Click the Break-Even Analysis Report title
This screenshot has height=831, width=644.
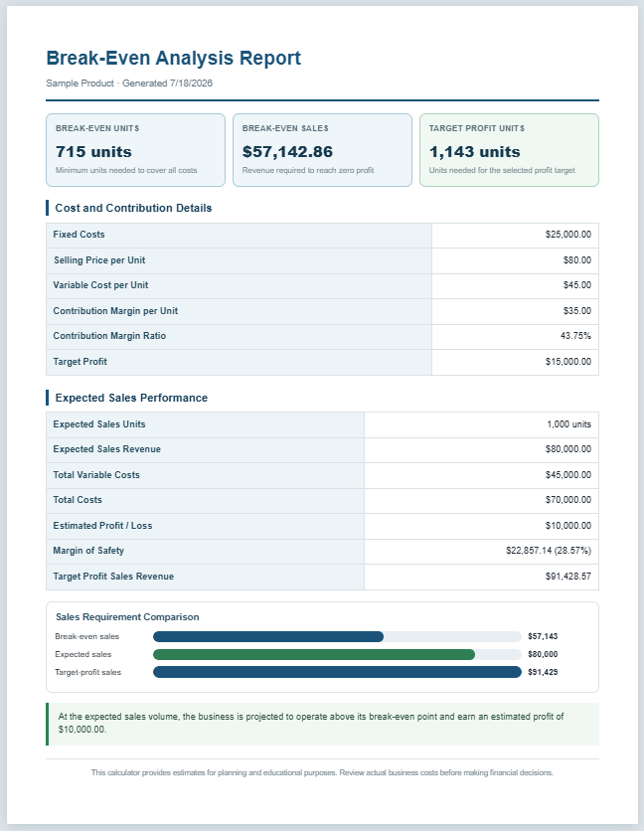(173, 58)
